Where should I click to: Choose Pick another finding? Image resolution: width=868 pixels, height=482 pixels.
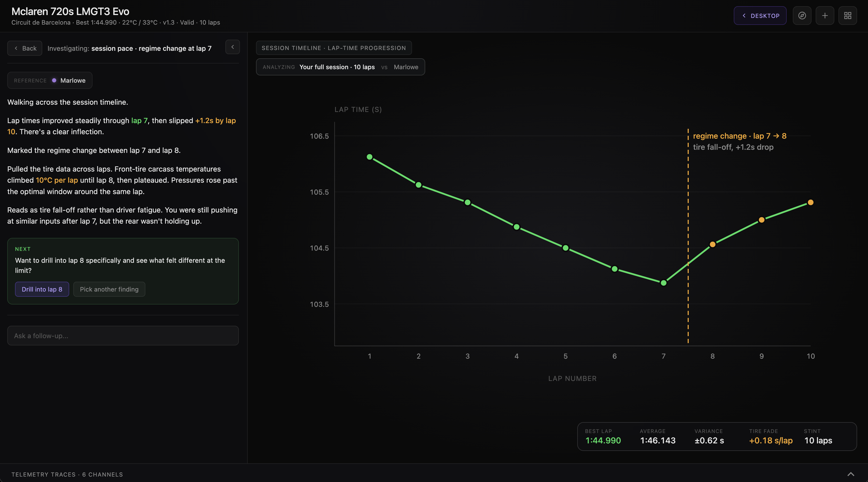tap(109, 289)
